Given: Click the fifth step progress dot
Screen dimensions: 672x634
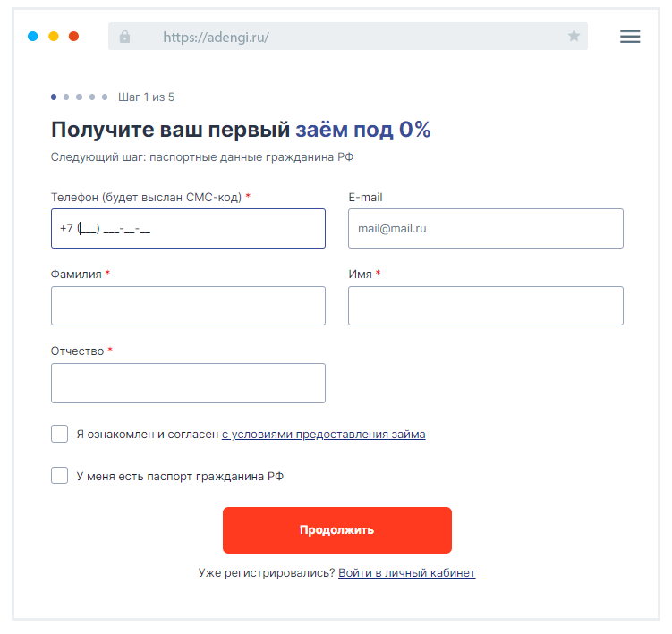Looking at the screenshot, I should tap(105, 97).
